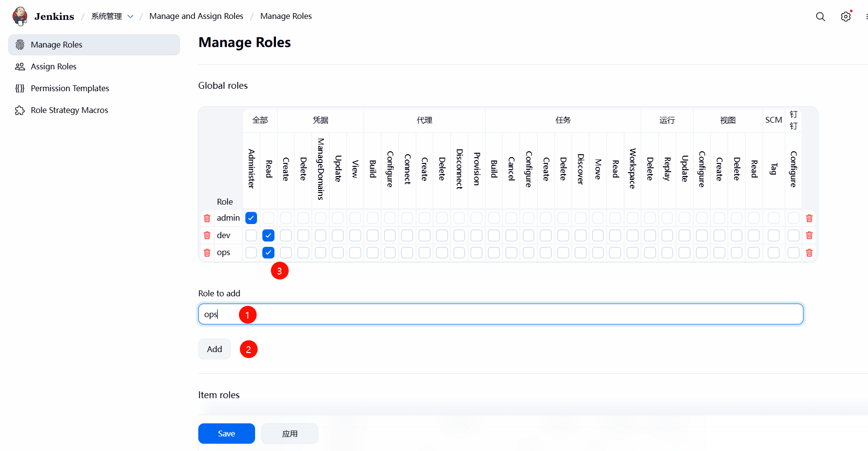
Task: Focus the Role to add text field
Action: (500, 314)
